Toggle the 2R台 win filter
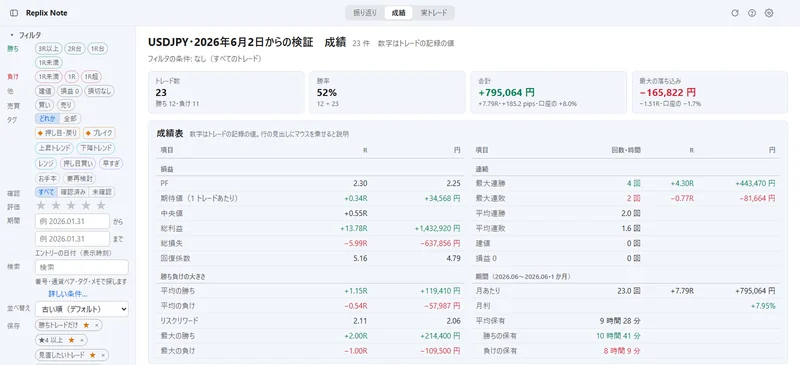This screenshot has width=800, height=365. tap(75, 48)
